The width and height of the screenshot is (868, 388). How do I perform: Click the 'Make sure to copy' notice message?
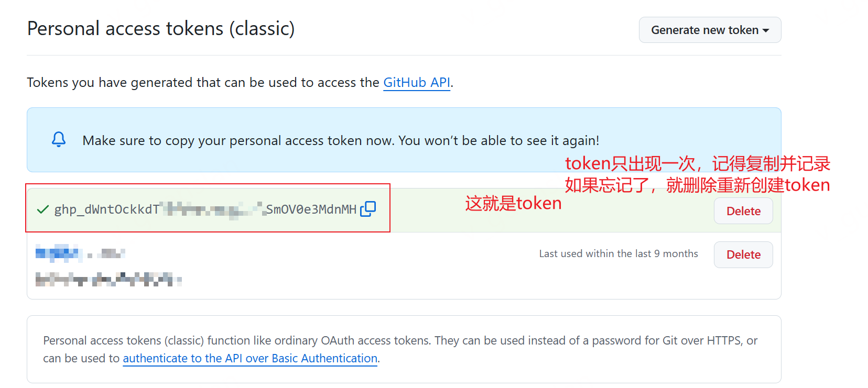(341, 140)
